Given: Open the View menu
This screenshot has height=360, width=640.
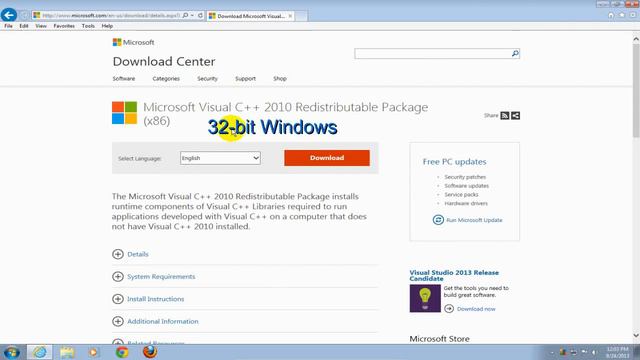Looking at the screenshot, I should pyautogui.click(x=41, y=26).
